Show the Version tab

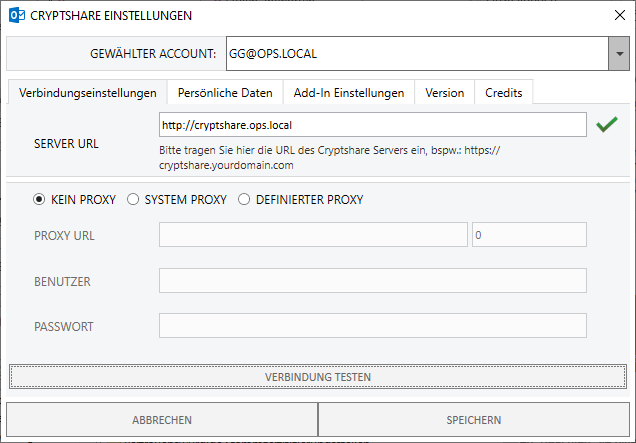point(444,93)
